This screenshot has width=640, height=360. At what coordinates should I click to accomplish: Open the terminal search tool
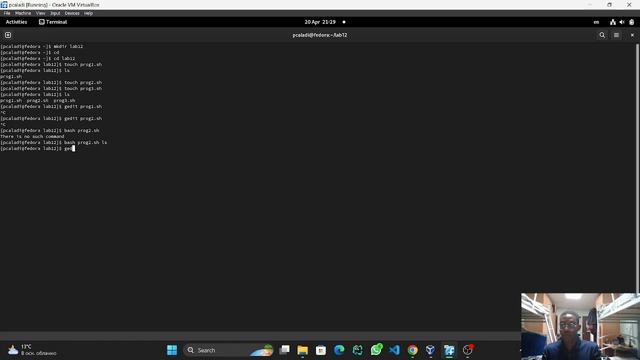[602, 35]
